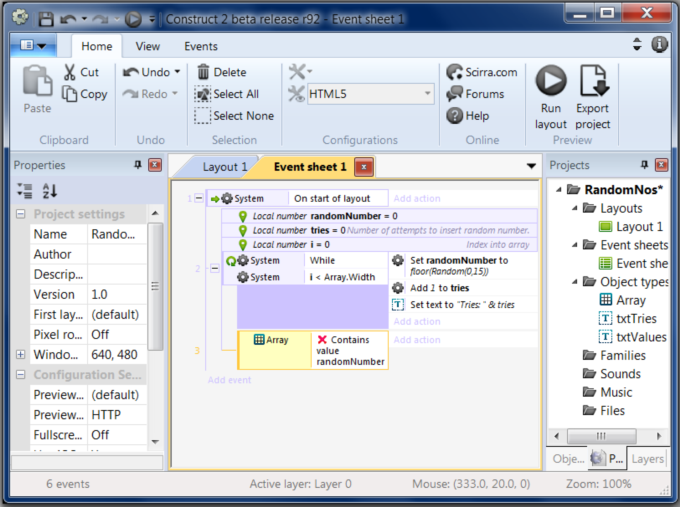Pin the Properties panel
Viewport: 680px width, 507px height.
(x=138, y=165)
